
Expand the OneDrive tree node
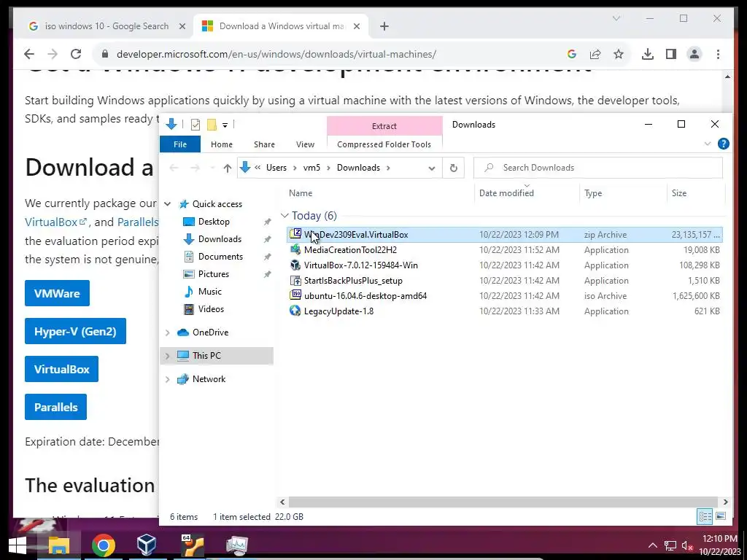tap(167, 332)
